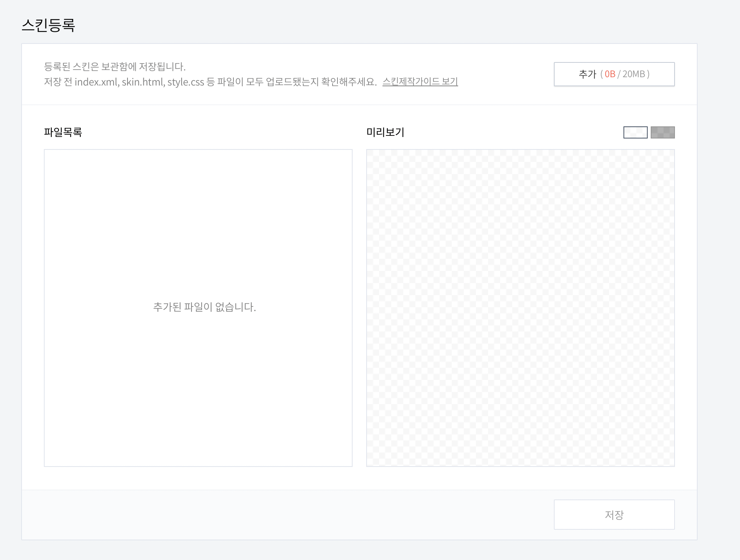The image size is (740, 560).
Task: Click the 20MB size limit text
Action: coord(634,74)
